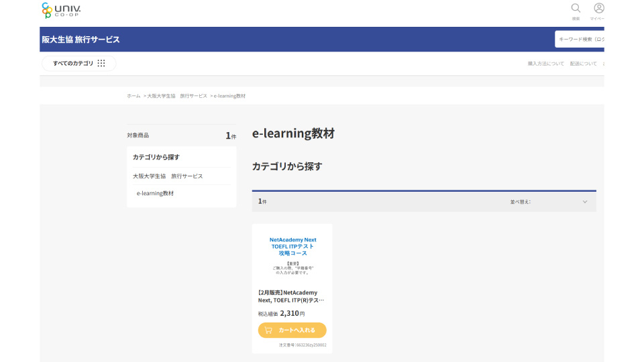Open the 並べ替え sort dropdown
Screen dimensions: 644x362
[548, 201]
